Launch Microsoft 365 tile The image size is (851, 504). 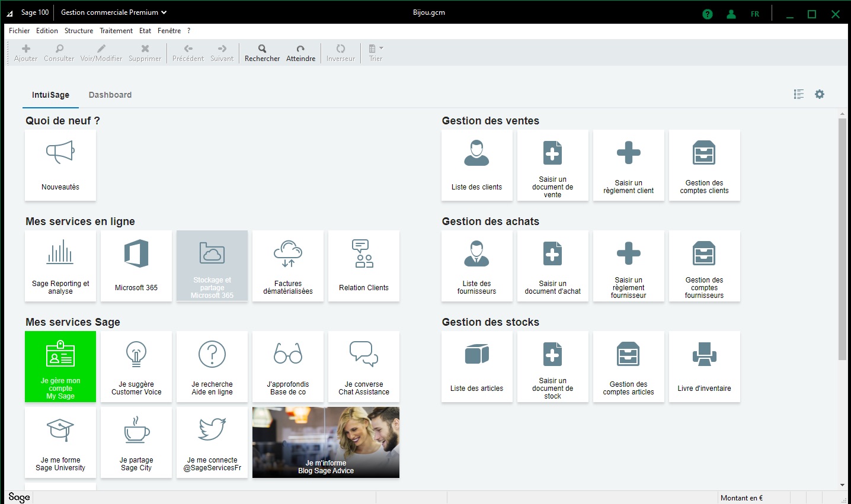(136, 266)
